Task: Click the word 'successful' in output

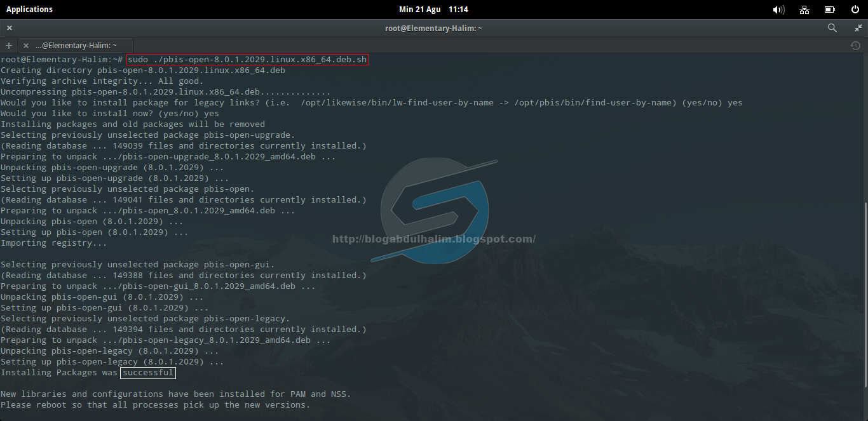Action: [147, 373]
